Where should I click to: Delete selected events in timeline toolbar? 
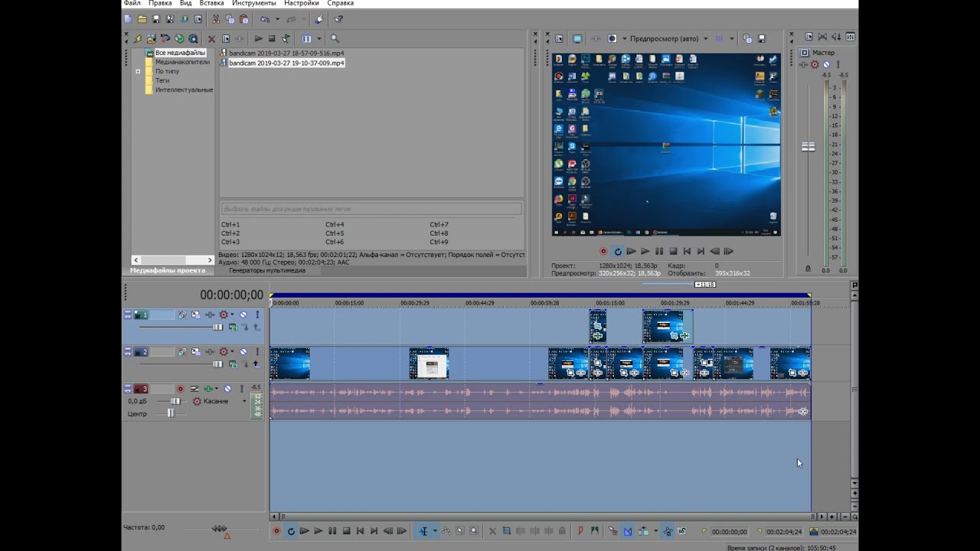492,531
